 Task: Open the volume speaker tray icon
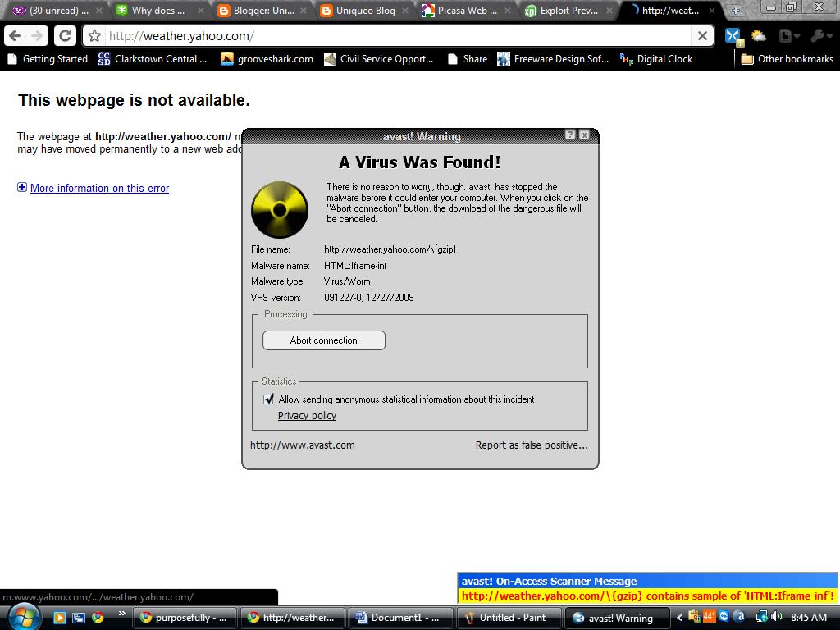[x=776, y=617]
